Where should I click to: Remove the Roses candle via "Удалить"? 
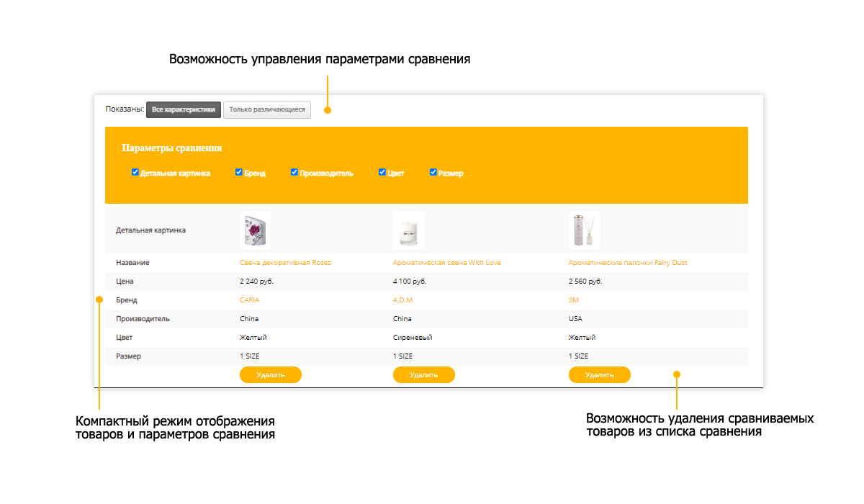tap(271, 374)
